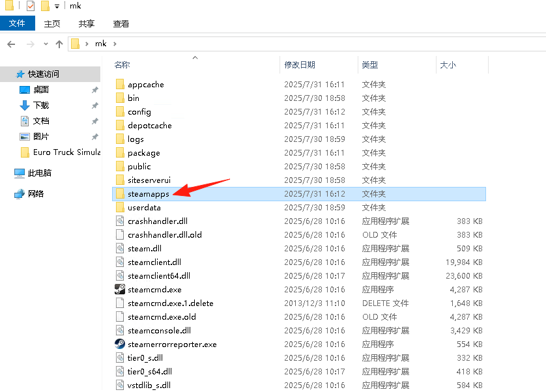Select steamclient64.dll file name
This screenshot has width=546, height=392.
[x=159, y=275]
